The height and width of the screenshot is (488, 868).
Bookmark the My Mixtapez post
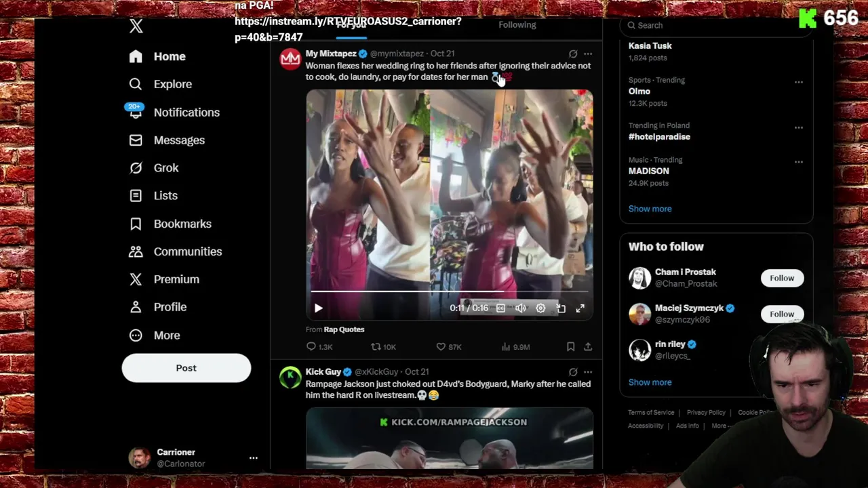click(570, 347)
